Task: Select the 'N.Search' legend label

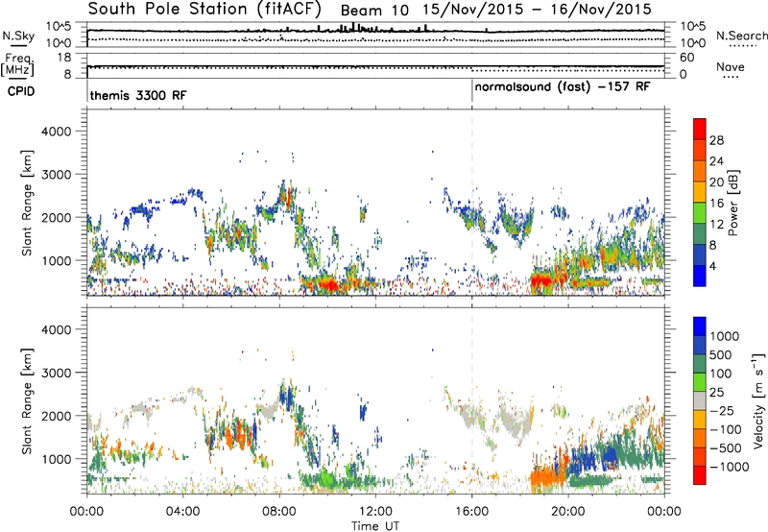Action: (741, 36)
